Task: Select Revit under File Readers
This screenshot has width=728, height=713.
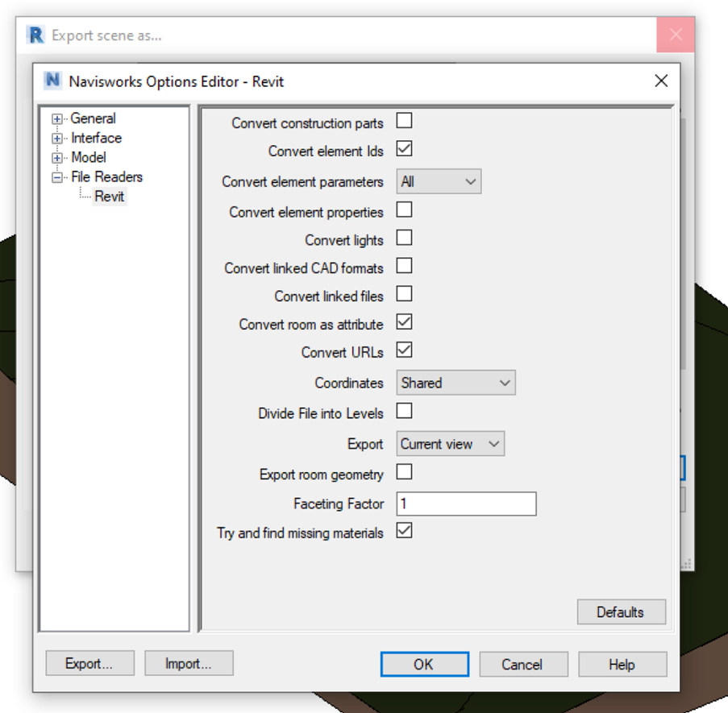Action: 109,197
